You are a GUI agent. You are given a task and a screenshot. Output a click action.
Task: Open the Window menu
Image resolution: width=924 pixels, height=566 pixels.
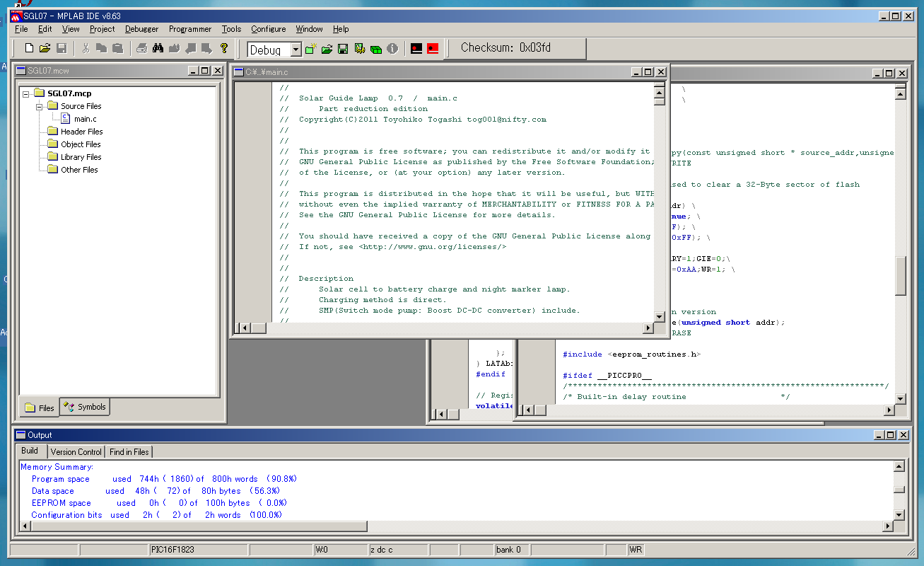pos(309,29)
